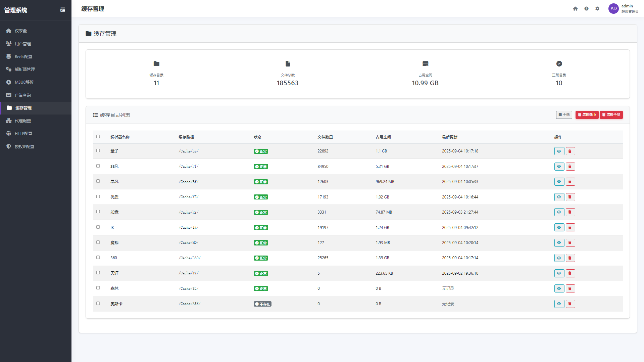Delete cache for 暴风 row

570,182
